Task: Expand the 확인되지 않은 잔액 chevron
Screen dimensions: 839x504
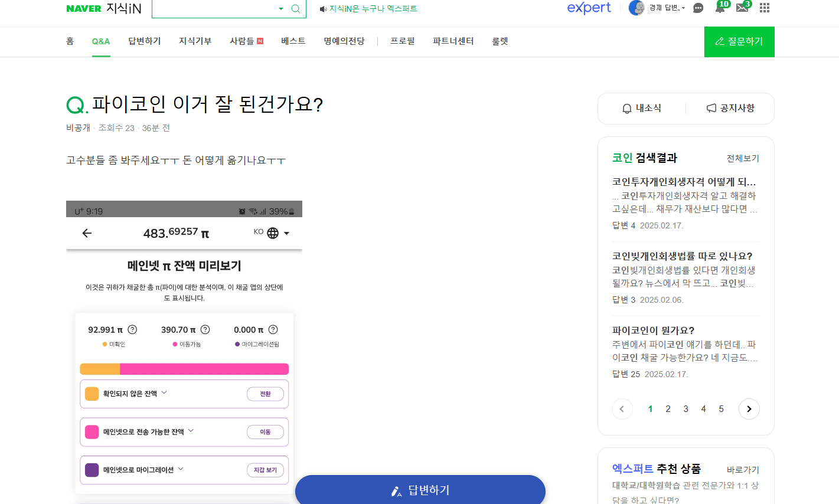Action: click(x=164, y=392)
